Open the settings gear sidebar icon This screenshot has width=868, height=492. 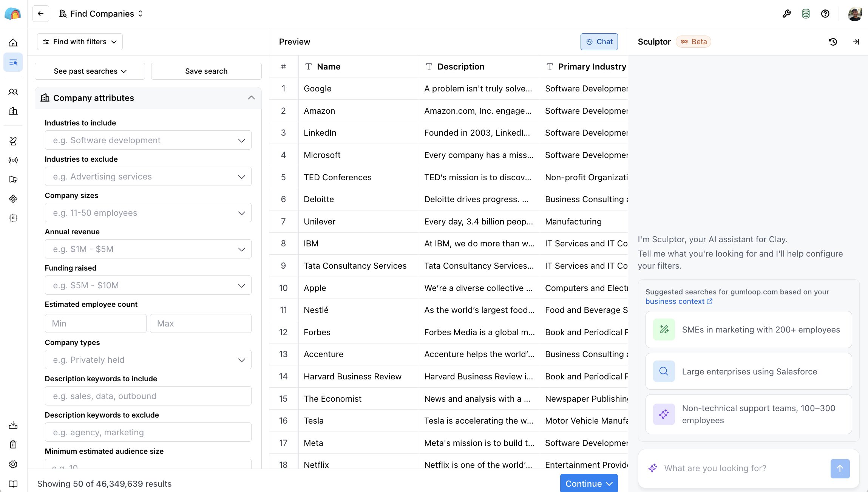coord(13,464)
